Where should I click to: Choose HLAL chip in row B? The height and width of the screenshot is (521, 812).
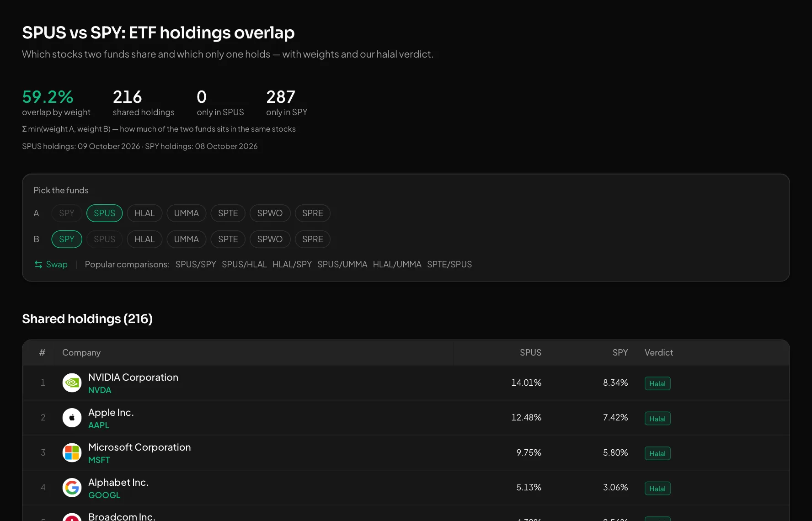144,239
